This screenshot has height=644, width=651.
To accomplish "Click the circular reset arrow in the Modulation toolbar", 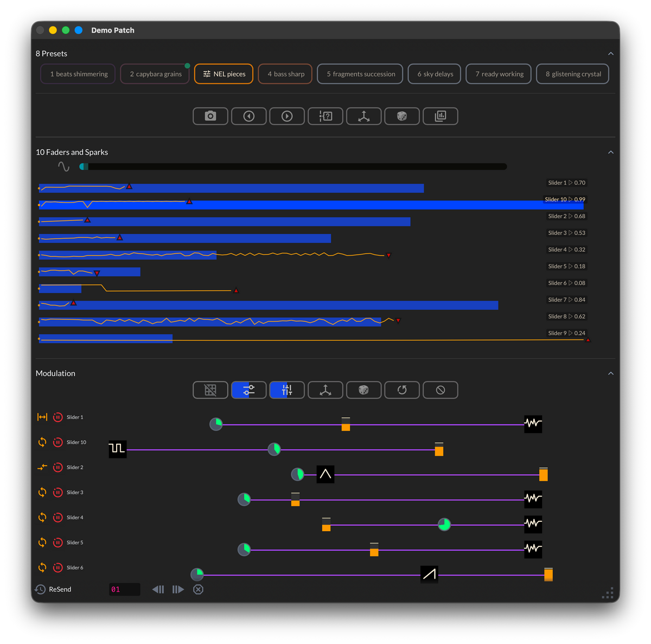I will [402, 390].
